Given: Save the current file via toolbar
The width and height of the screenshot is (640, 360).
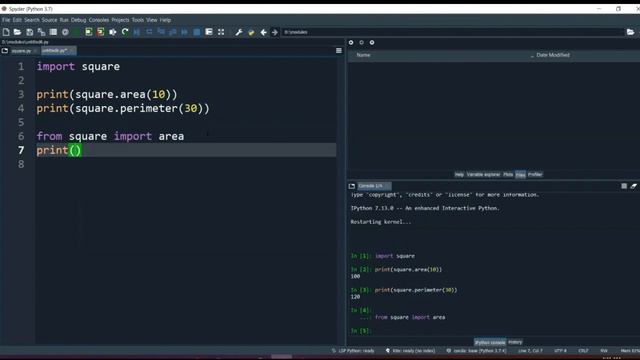Looking at the screenshot, I should 29,32.
